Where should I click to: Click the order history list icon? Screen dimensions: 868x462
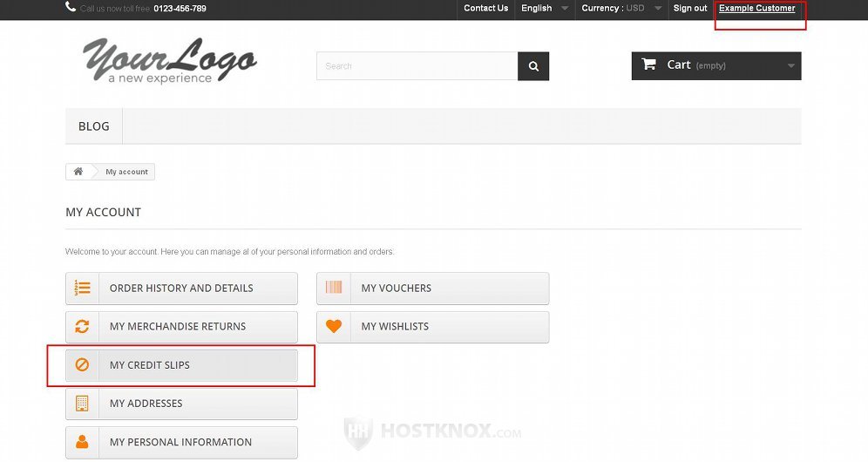pyautogui.click(x=83, y=288)
